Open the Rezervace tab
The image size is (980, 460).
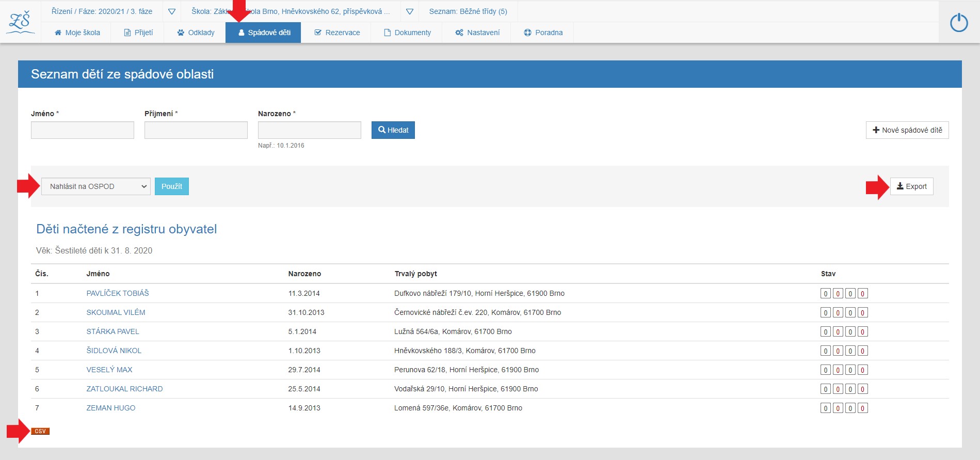pyautogui.click(x=337, y=33)
